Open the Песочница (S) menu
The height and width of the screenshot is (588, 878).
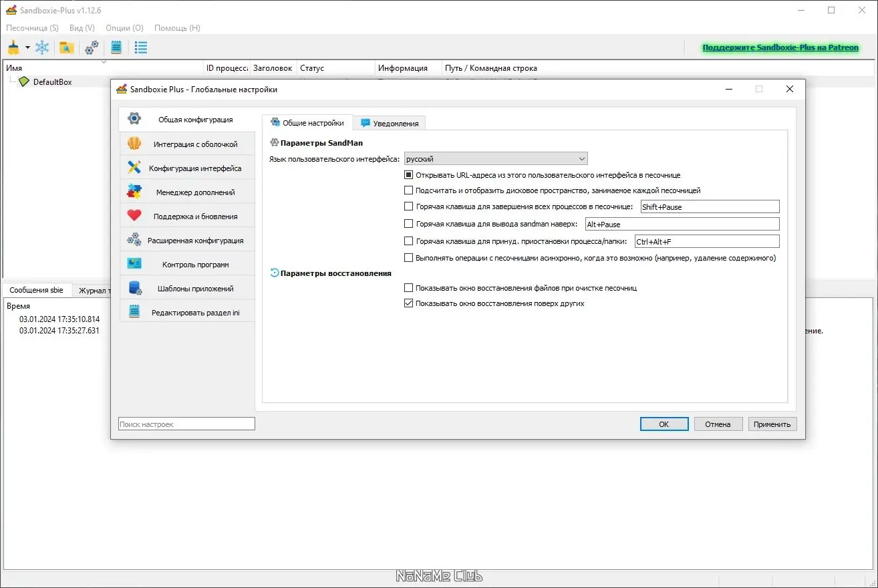tap(32, 28)
